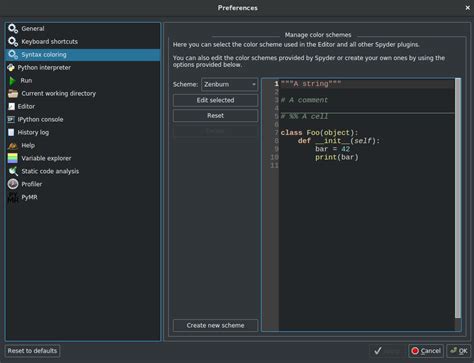Viewport: 474px width, 363px height.
Task: Click the History log icon
Action: click(x=11, y=132)
